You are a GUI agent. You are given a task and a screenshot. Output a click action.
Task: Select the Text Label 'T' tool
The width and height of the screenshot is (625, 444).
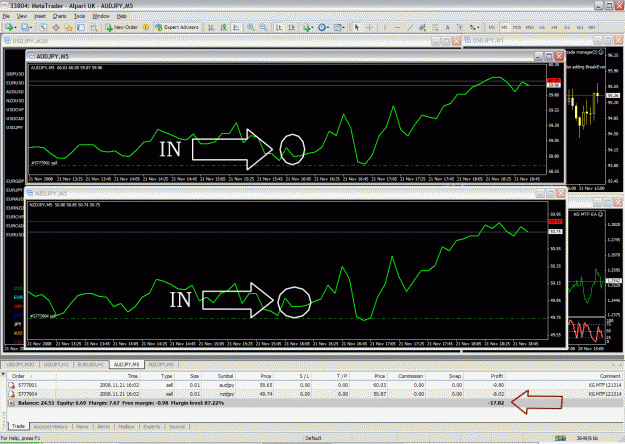click(460, 27)
